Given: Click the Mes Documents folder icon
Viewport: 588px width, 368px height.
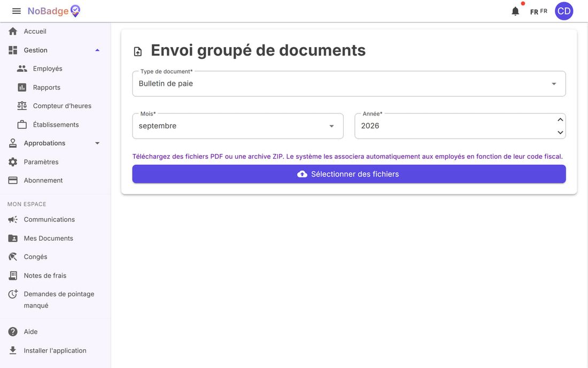Looking at the screenshot, I should (x=13, y=238).
